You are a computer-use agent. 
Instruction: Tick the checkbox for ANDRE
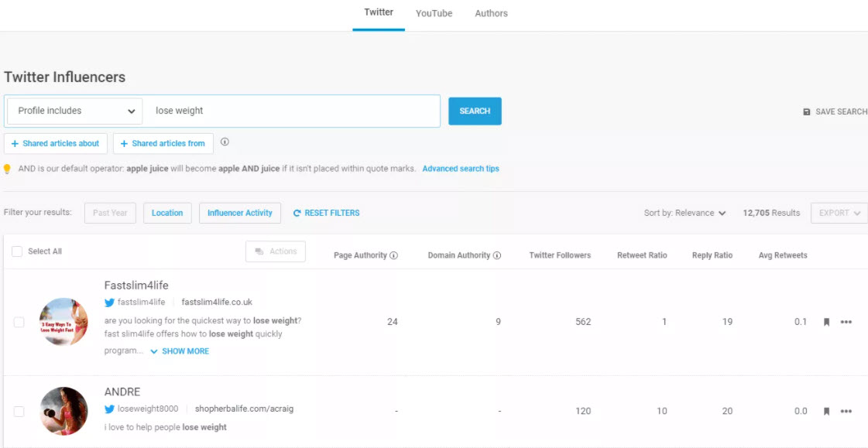19,412
